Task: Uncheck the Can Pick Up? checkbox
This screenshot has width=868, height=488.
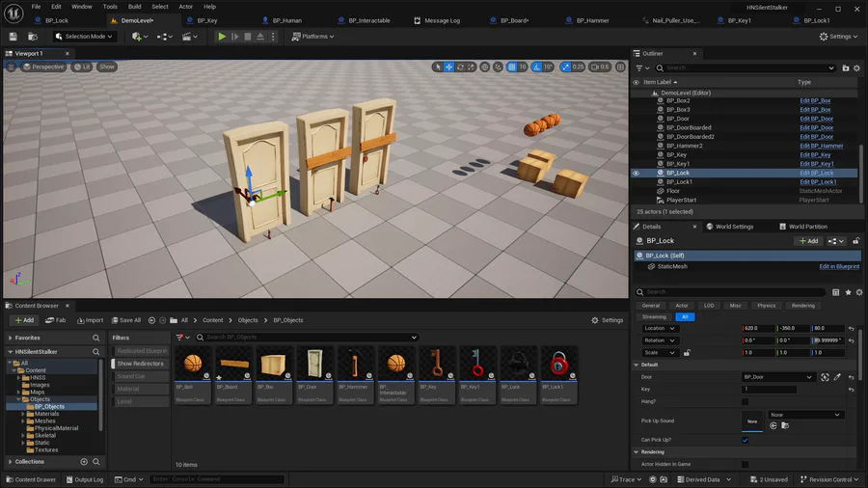Action: point(745,440)
